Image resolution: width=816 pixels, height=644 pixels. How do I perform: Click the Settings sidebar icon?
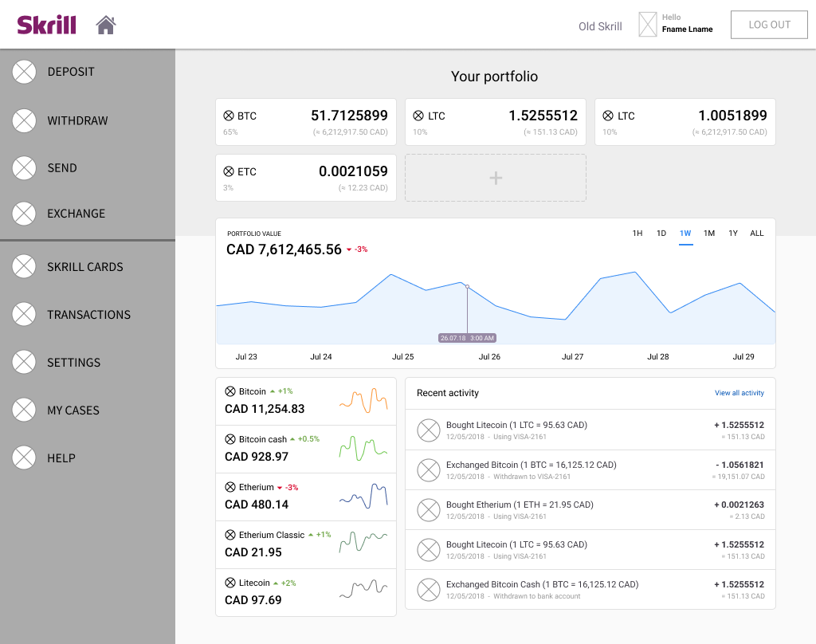[x=24, y=363]
